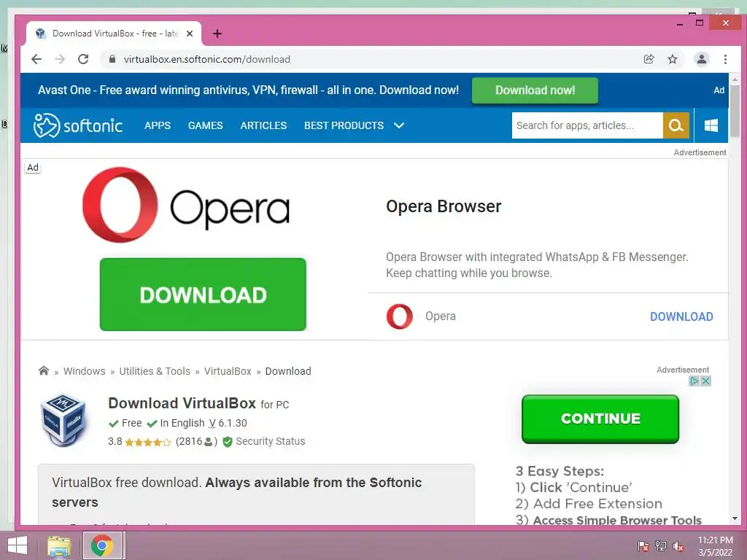Viewport: 747px width, 560px height.
Task: Open the VirtualBox breadcrumb link
Action: pyautogui.click(x=228, y=371)
